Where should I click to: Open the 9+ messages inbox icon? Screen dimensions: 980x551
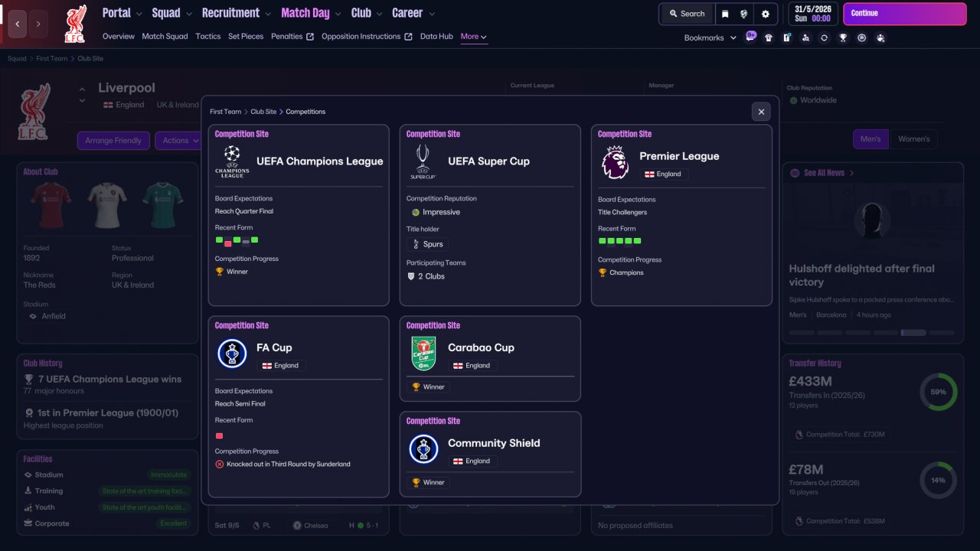coord(750,36)
